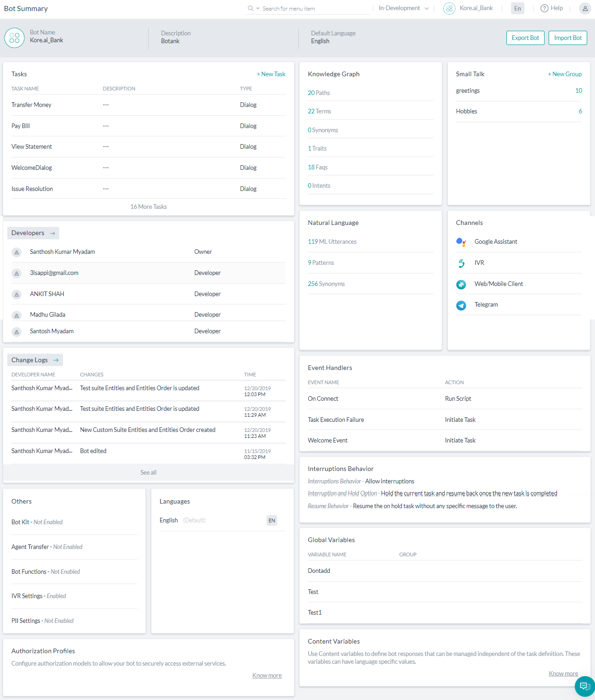Click the user profile icon top right
Screen dimensions: 595x700
click(585, 8)
